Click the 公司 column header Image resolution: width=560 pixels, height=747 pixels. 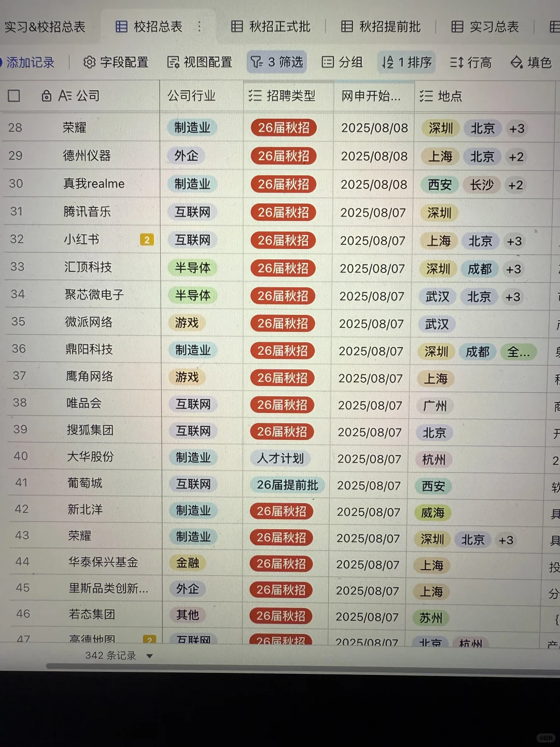coord(80,96)
